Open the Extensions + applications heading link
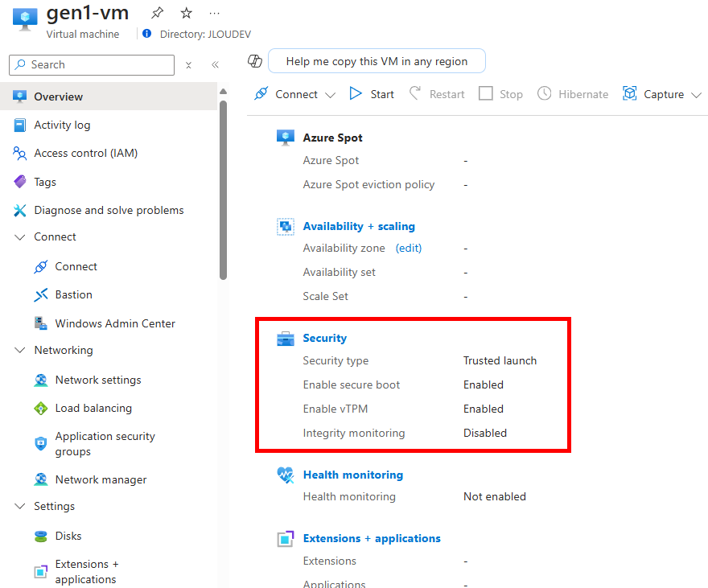The height and width of the screenshot is (588, 708). pos(372,538)
